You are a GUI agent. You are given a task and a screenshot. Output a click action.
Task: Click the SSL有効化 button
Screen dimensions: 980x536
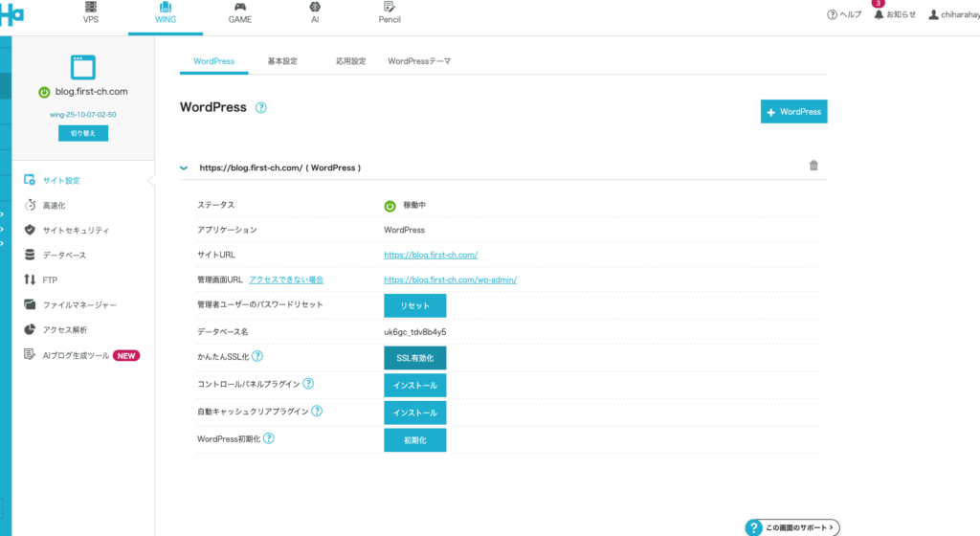click(x=414, y=358)
